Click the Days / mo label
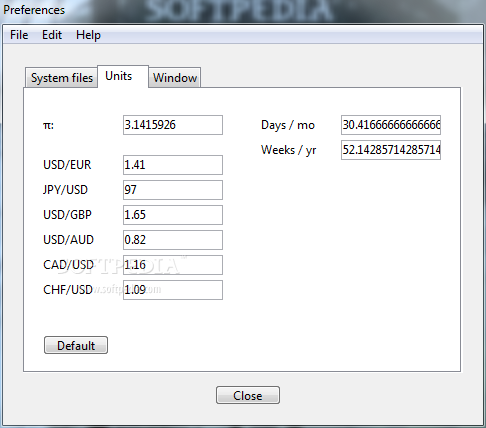This screenshot has width=486, height=428. click(288, 125)
